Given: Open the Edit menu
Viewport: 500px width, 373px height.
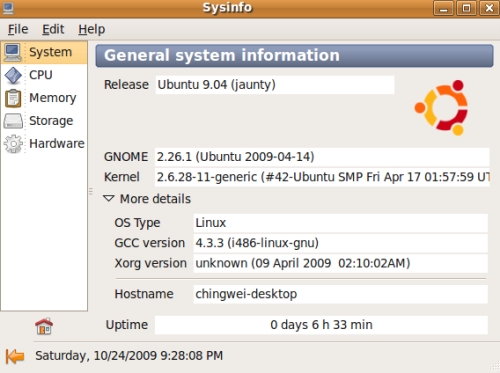Looking at the screenshot, I should click(x=53, y=29).
